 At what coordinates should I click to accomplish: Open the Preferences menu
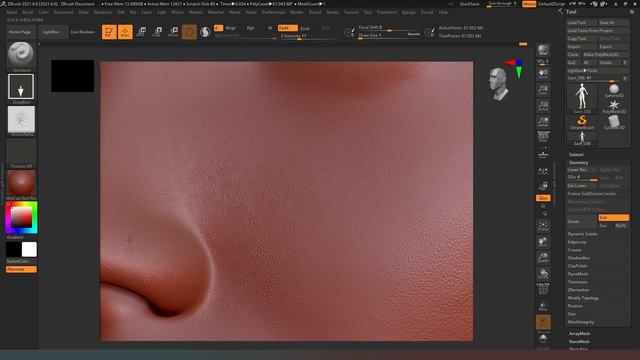pyautogui.click(x=273, y=12)
